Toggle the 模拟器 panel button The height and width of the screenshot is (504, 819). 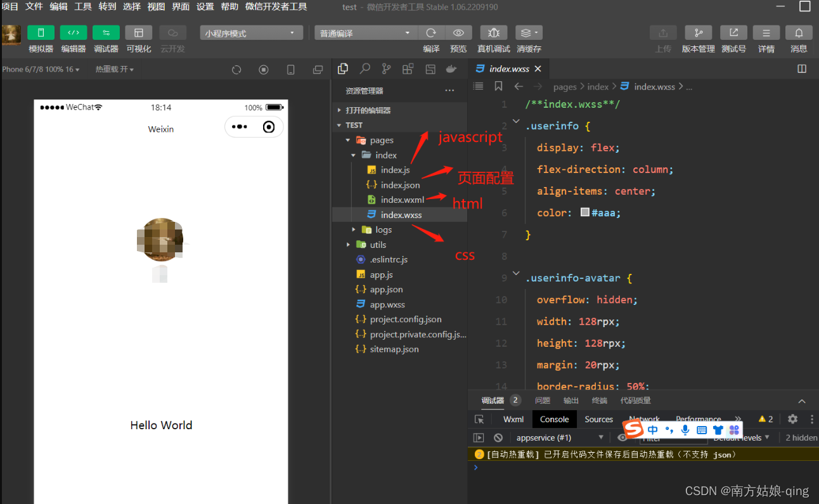pyautogui.click(x=41, y=33)
